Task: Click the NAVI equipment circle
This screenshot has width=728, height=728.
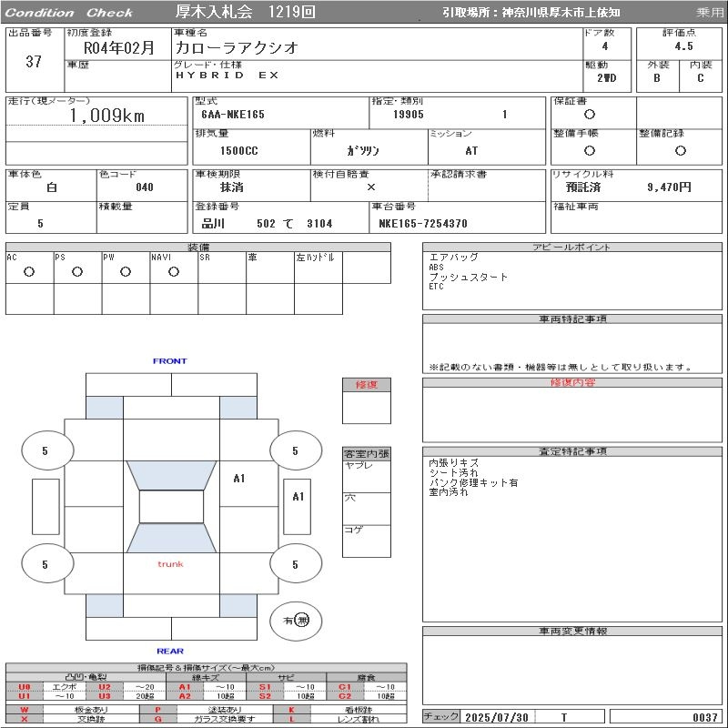Action: [174, 271]
